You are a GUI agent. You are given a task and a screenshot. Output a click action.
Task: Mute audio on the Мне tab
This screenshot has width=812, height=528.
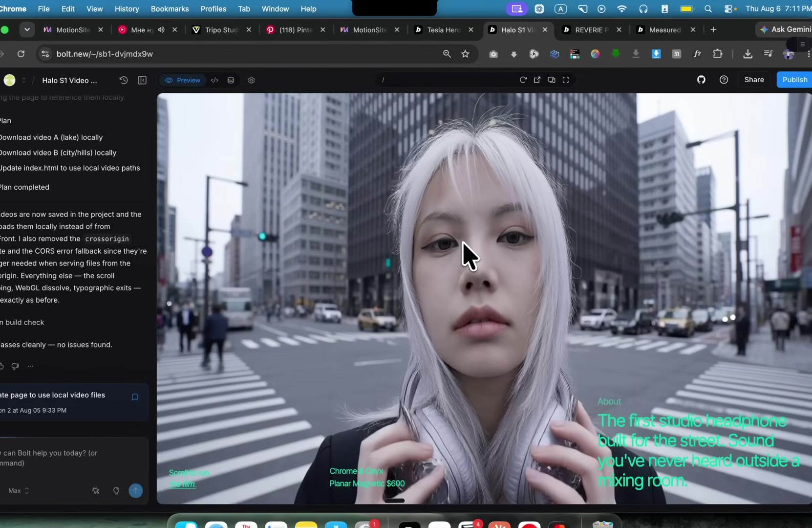click(161, 30)
